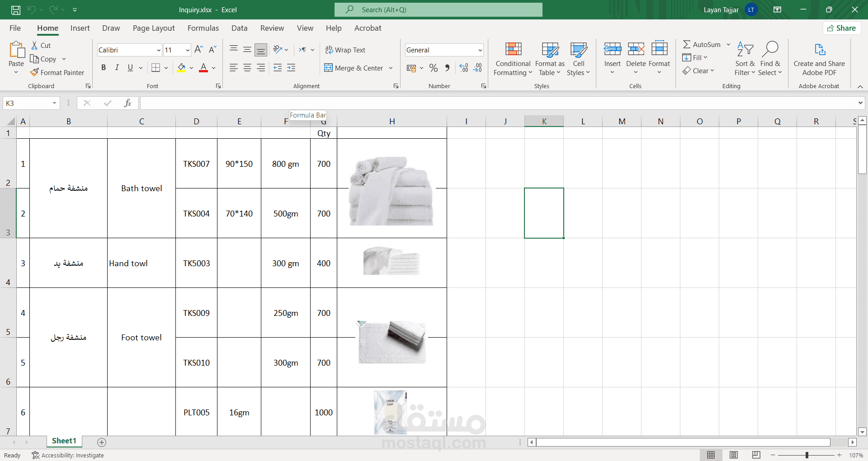Open the Data tab

(239, 28)
